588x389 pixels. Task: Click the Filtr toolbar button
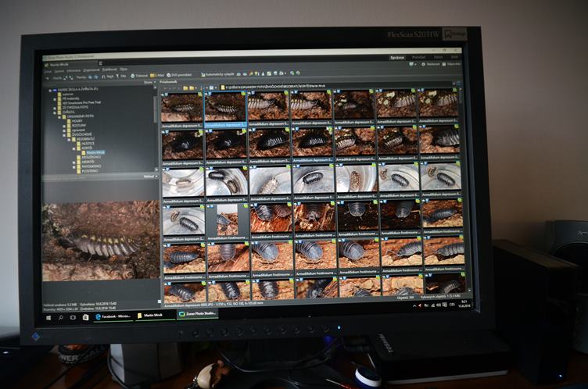pos(121,77)
